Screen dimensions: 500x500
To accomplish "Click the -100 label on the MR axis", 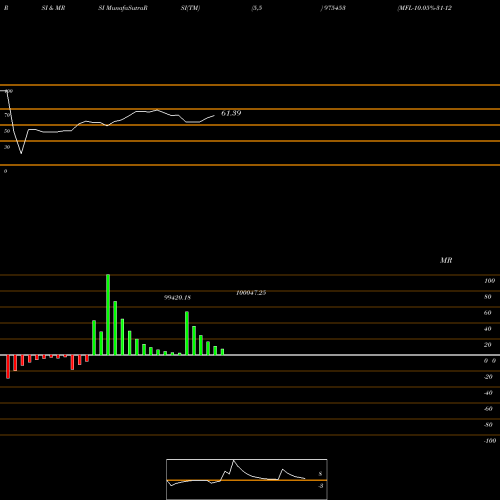I will 490,441.
